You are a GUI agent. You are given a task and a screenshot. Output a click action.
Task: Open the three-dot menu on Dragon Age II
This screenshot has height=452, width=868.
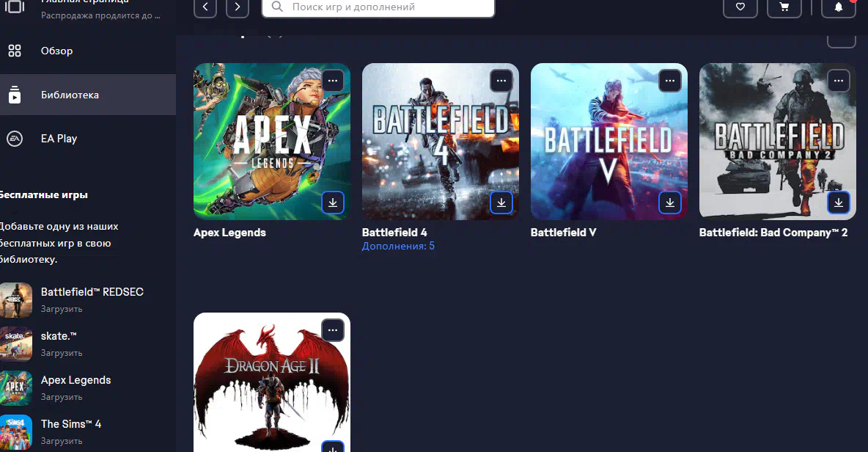click(x=333, y=330)
